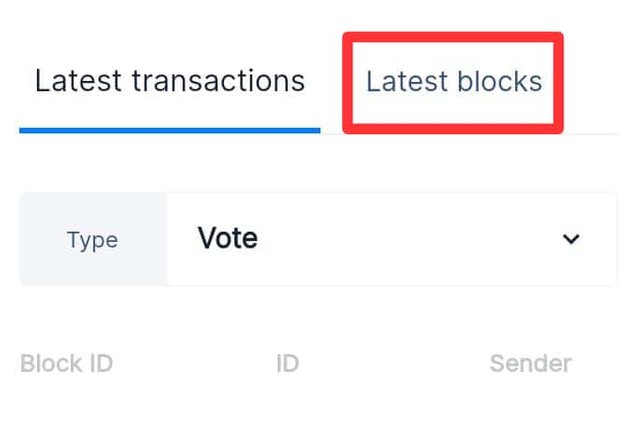Click the ID column header
This screenshot has width=640, height=422.
[x=287, y=363]
